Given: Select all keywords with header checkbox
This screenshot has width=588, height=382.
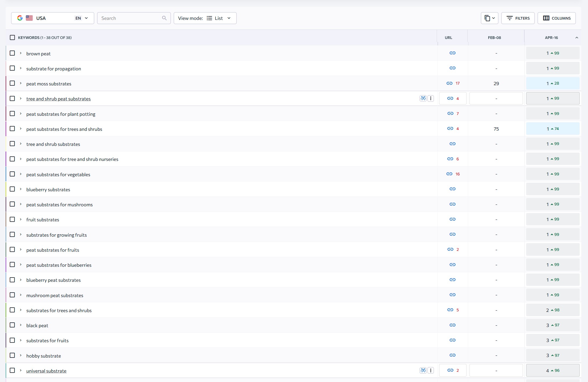Looking at the screenshot, I should coord(12,37).
